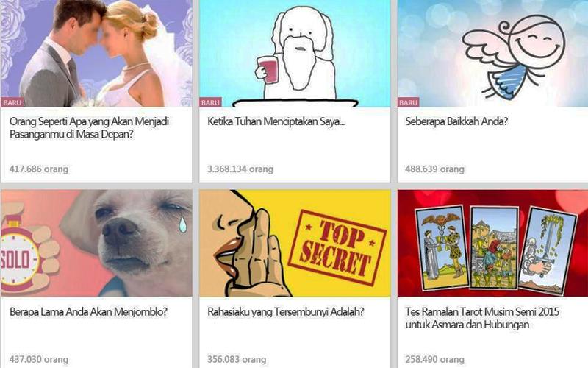Open the smiling angel drawing thumbnail

[492, 53]
